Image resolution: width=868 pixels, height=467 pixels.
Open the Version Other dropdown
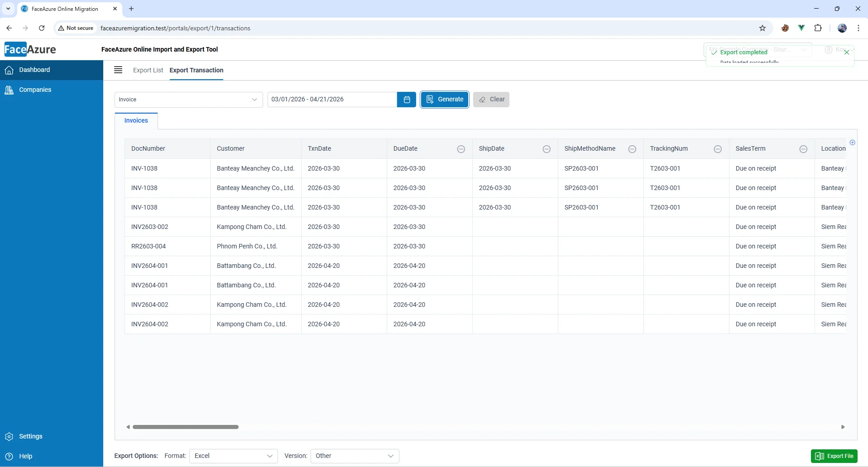click(x=355, y=456)
